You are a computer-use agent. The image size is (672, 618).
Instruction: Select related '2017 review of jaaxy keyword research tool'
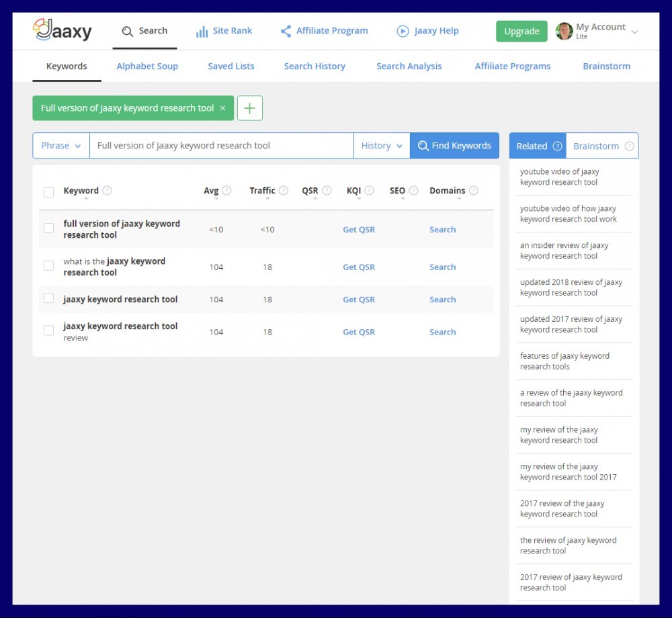(574, 582)
